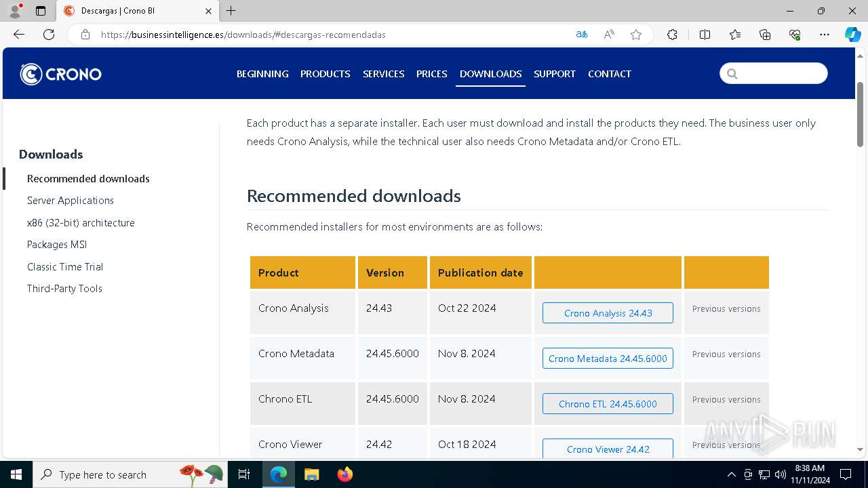Show hidden system tray icons
This screenshot has height=488, width=868.
[x=731, y=474]
